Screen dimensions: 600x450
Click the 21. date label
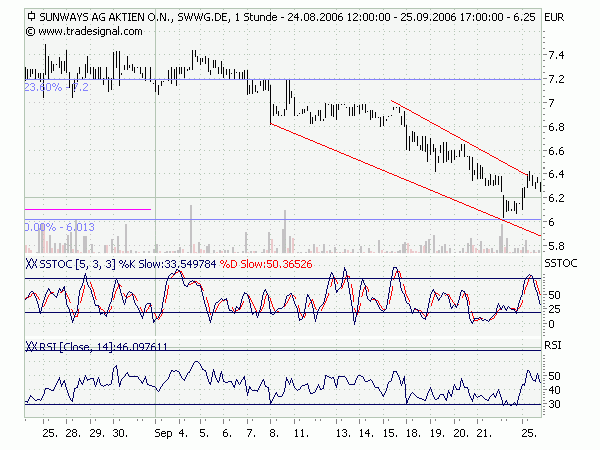(484, 433)
